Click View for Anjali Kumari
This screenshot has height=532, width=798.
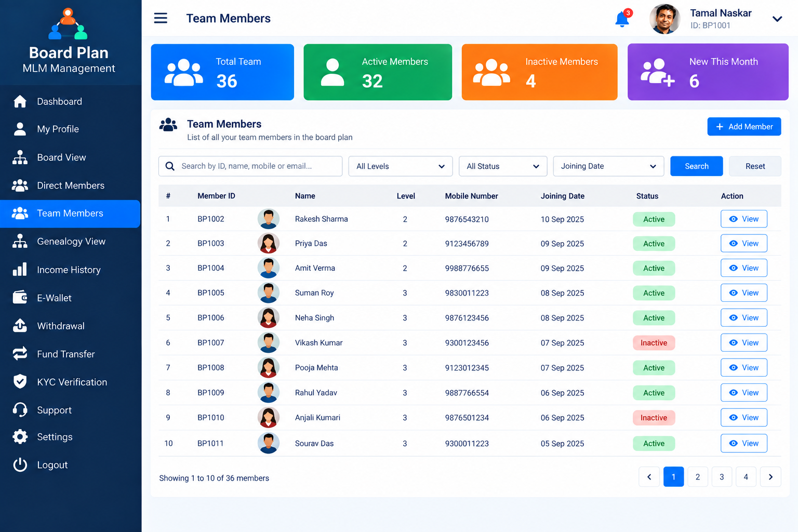pyautogui.click(x=743, y=418)
